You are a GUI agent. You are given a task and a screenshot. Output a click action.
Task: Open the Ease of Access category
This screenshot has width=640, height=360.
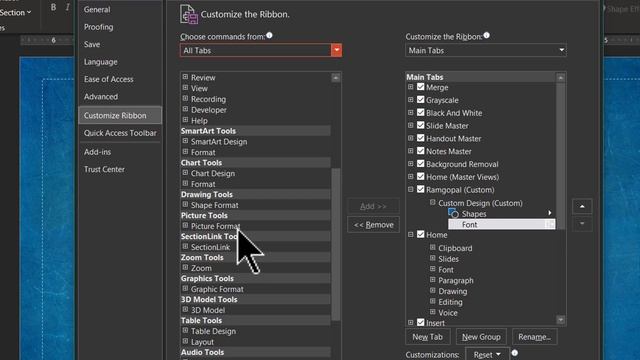coord(109,79)
